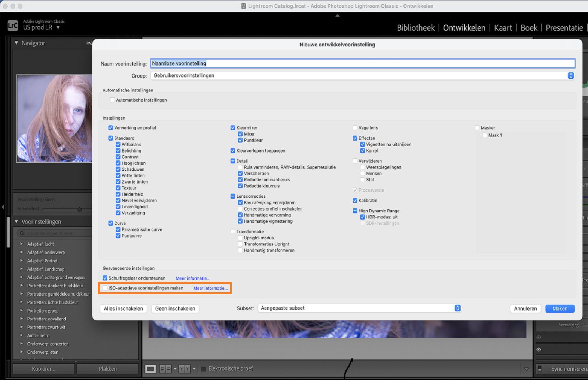This screenshot has height=380, width=588.
Task: Toggle the Kleurmixer checkbox
Action: click(x=233, y=128)
